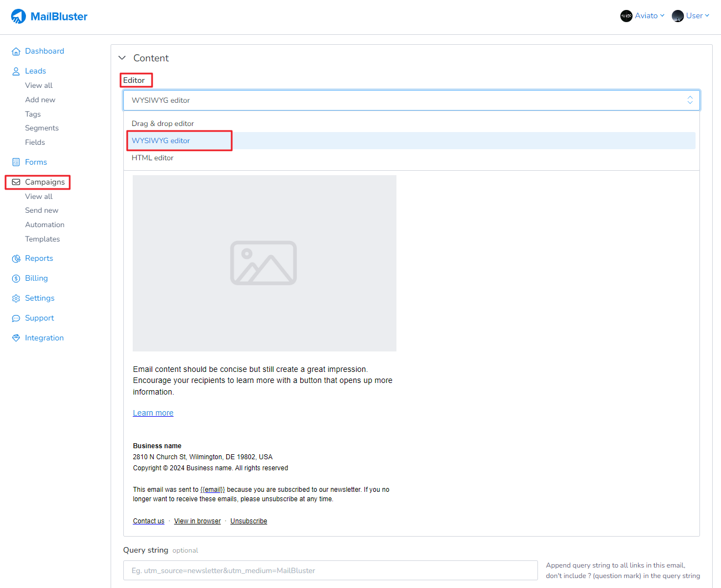Toggle the Editor select box arrows
This screenshot has height=588, width=721.
coord(689,100)
